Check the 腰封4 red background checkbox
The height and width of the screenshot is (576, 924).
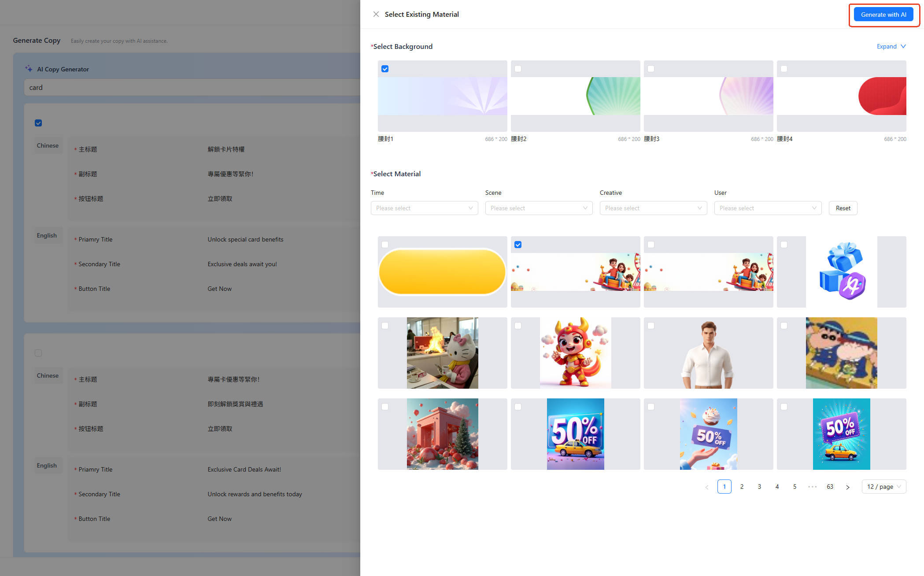point(784,69)
